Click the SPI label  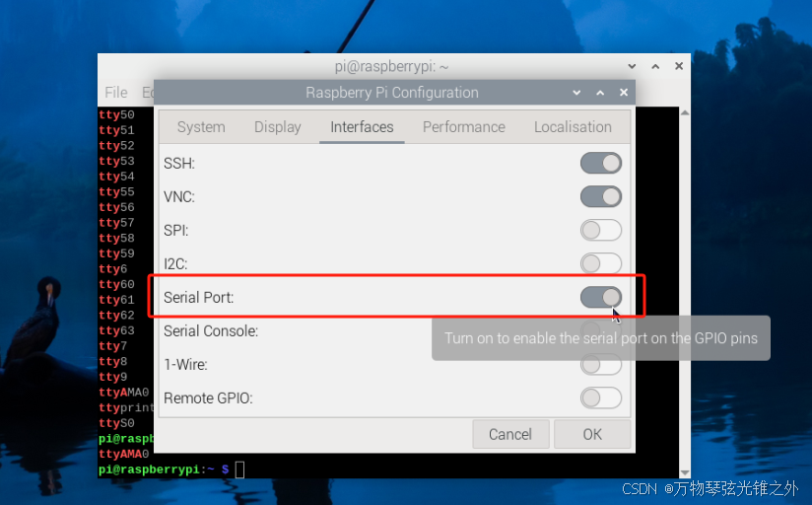(x=176, y=230)
